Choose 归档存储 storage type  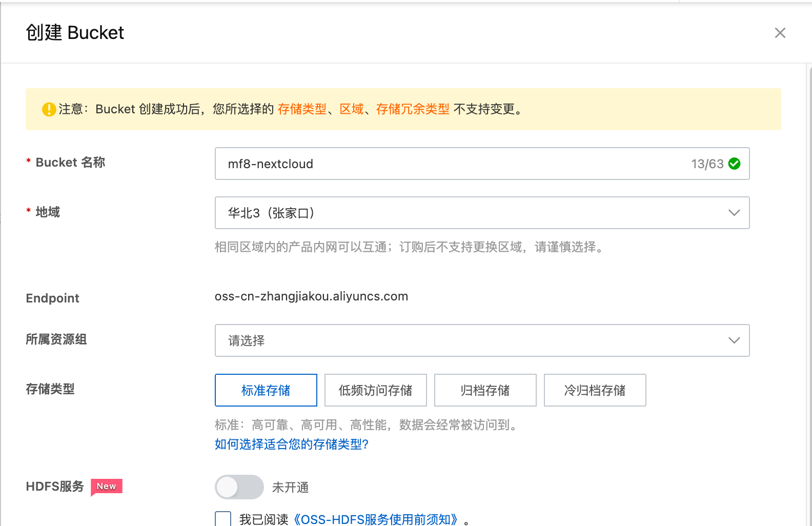coord(485,390)
